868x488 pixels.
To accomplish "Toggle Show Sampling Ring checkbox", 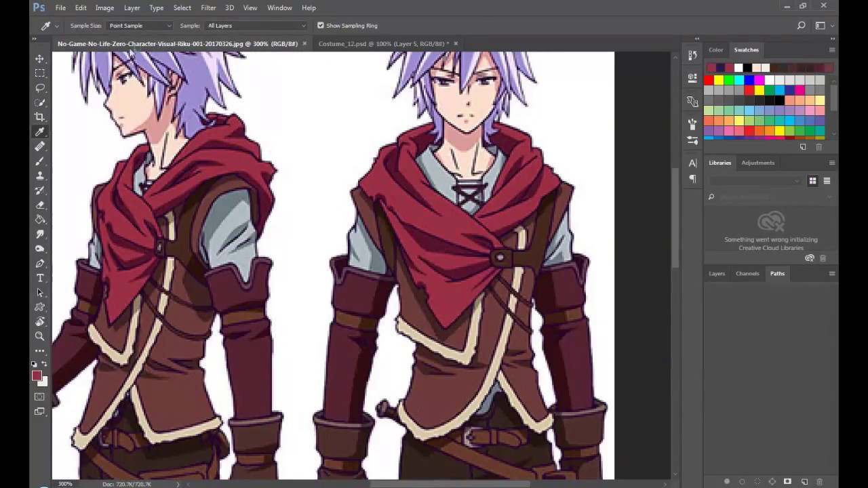I will tap(321, 26).
